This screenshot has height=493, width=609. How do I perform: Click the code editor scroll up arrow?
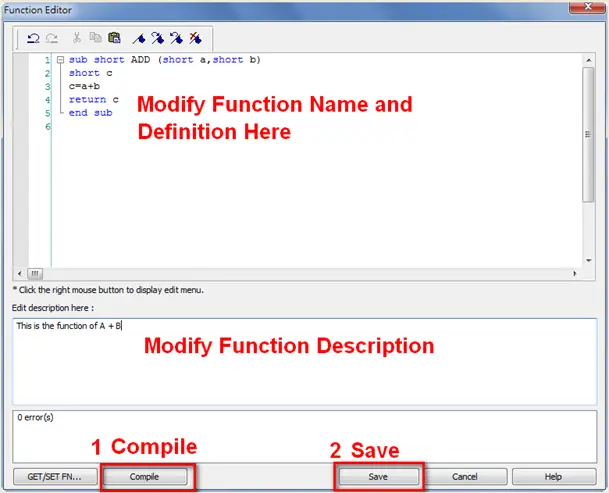click(589, 60)
